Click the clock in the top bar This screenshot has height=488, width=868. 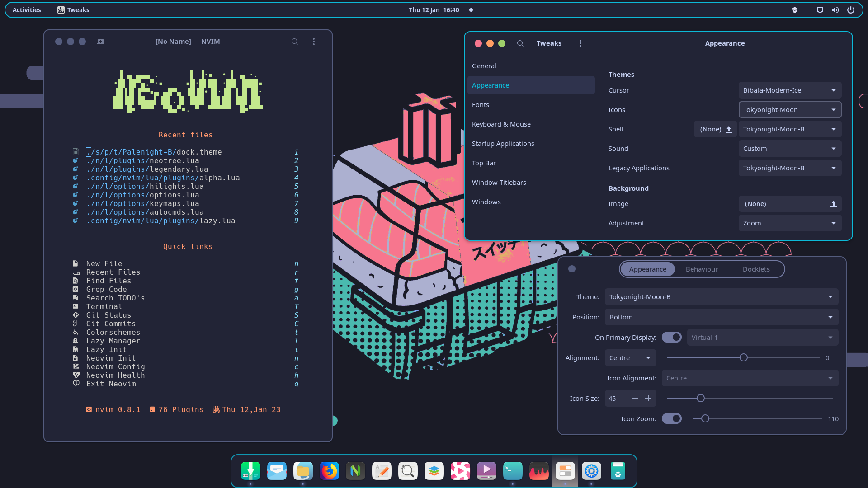tap(434, 10)
